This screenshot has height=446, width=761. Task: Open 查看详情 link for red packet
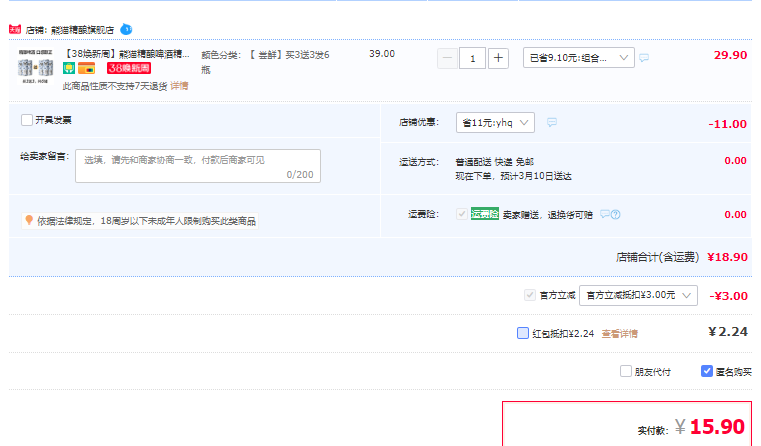[620, 334]
